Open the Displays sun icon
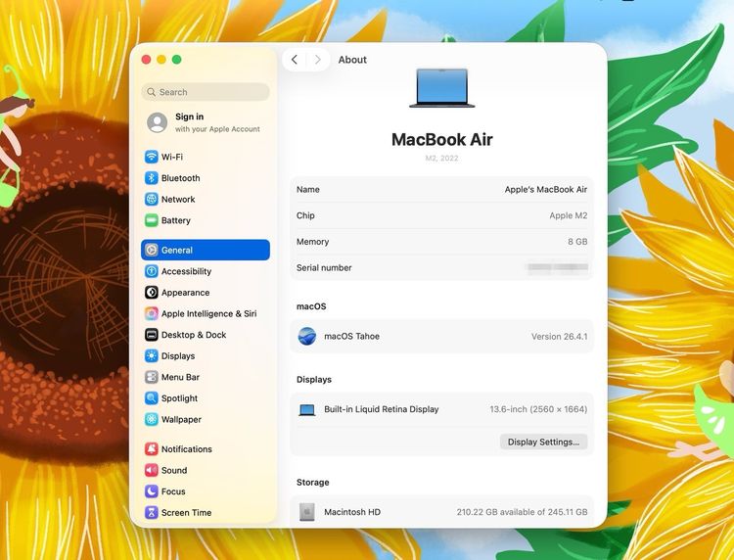The width and height of the screenshot is (734, 560). (x=151, y=355)
